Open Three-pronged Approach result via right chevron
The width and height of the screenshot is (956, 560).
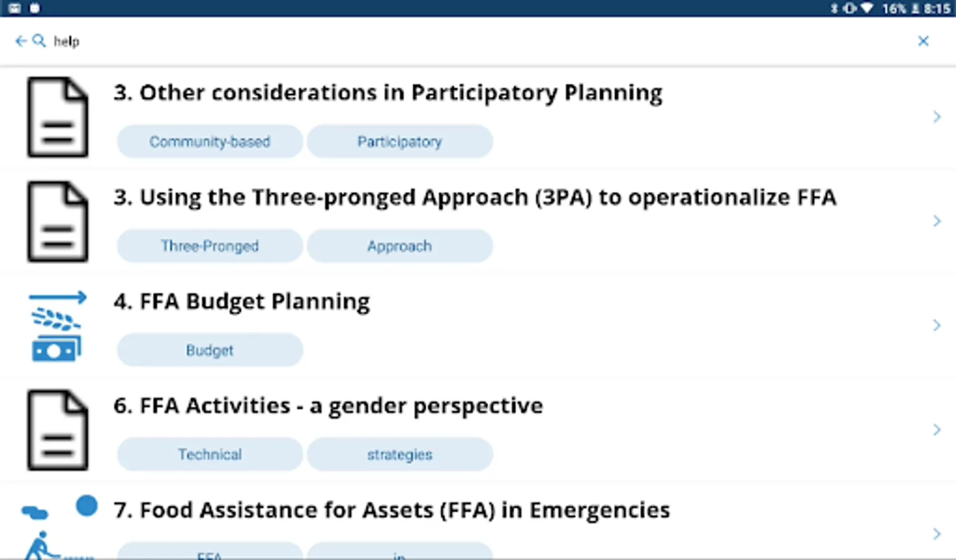coord(937,222)
